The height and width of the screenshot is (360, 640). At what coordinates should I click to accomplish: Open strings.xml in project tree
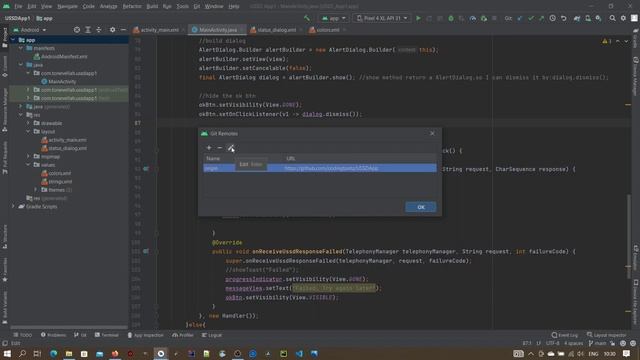pos(60,182)
